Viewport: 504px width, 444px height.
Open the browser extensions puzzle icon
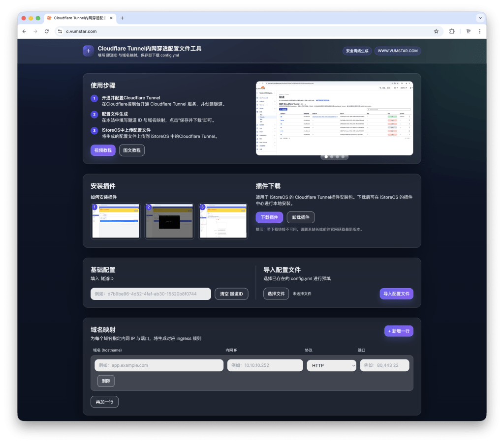(452, 31)
